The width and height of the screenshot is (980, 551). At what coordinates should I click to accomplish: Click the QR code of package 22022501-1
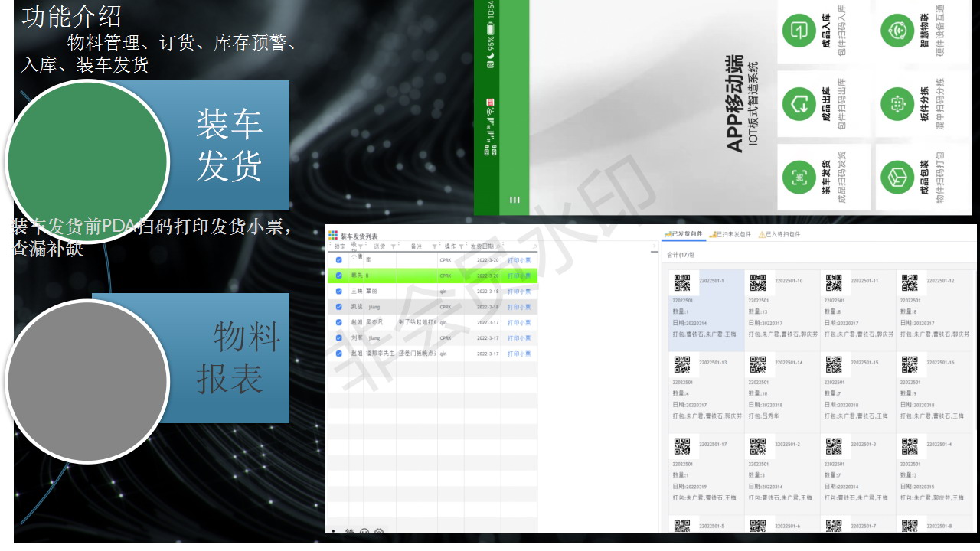[x=681, y=283]
